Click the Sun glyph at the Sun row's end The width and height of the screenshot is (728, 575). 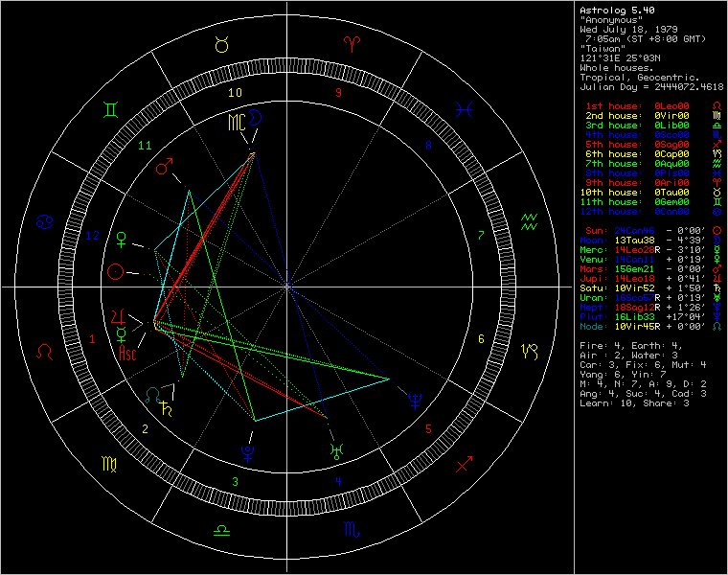tap(717, 231)
